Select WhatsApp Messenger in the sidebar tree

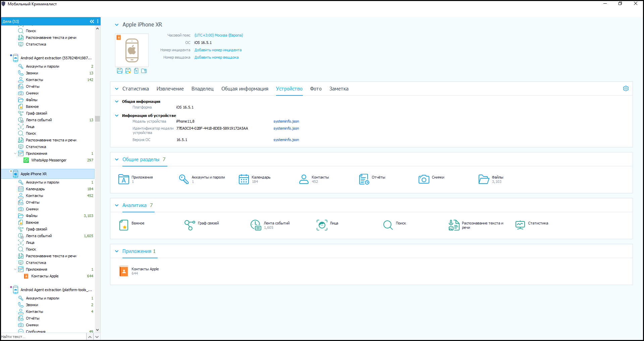pos(49,160)
